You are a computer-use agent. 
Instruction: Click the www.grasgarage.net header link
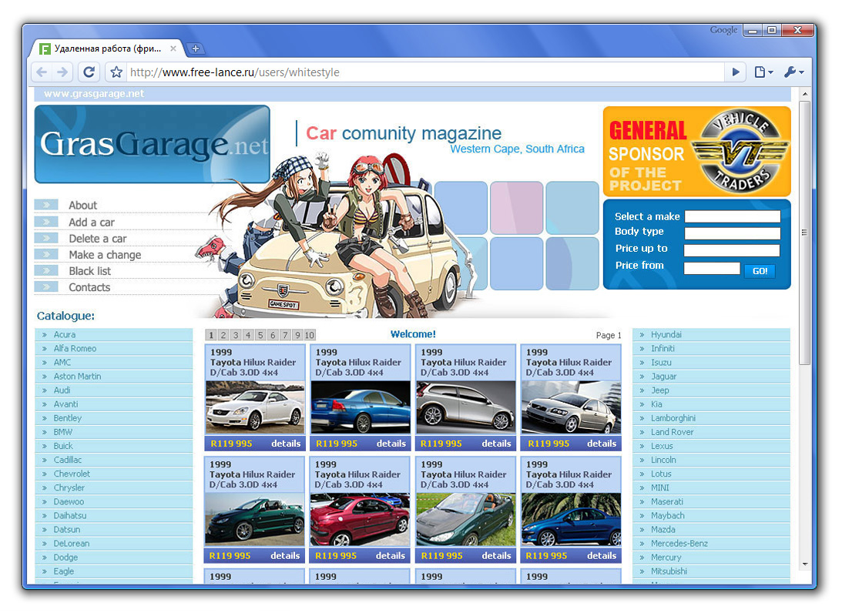coord(94,93)
